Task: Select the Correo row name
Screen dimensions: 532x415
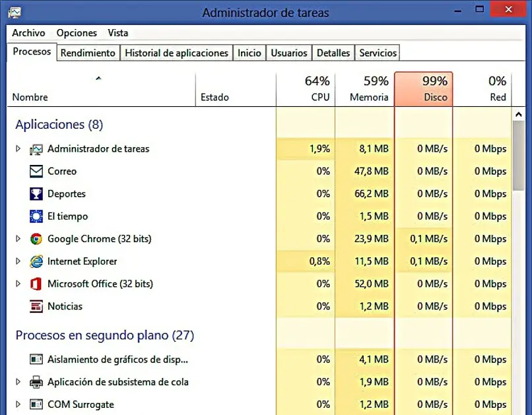Action: pyautogui.click(x=62, y=172)
